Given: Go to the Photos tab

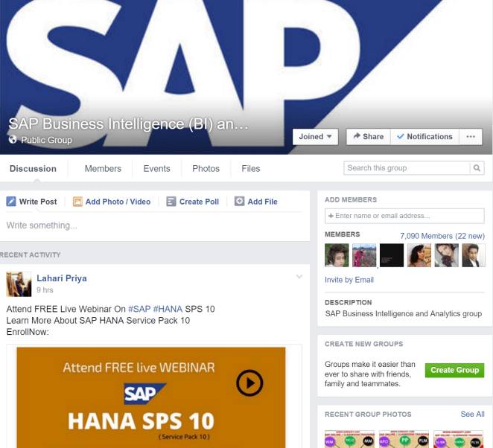Looking at the screenshot, I should pyautogui.click(x=206, y=169).
